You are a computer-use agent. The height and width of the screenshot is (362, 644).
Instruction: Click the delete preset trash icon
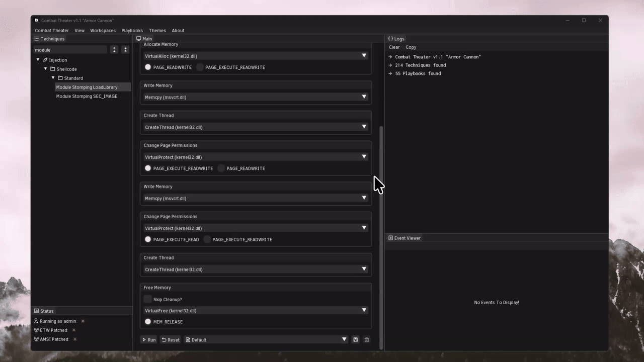point(366,340)
